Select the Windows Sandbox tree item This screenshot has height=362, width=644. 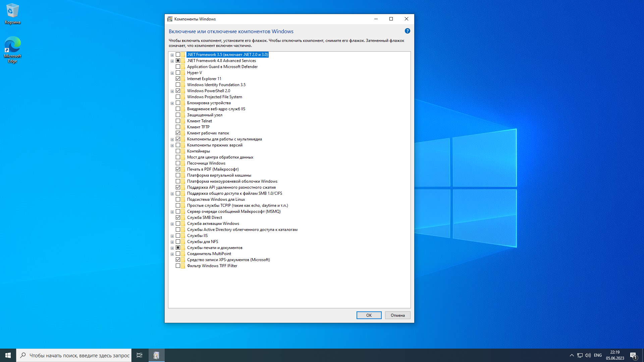[206, 163]
